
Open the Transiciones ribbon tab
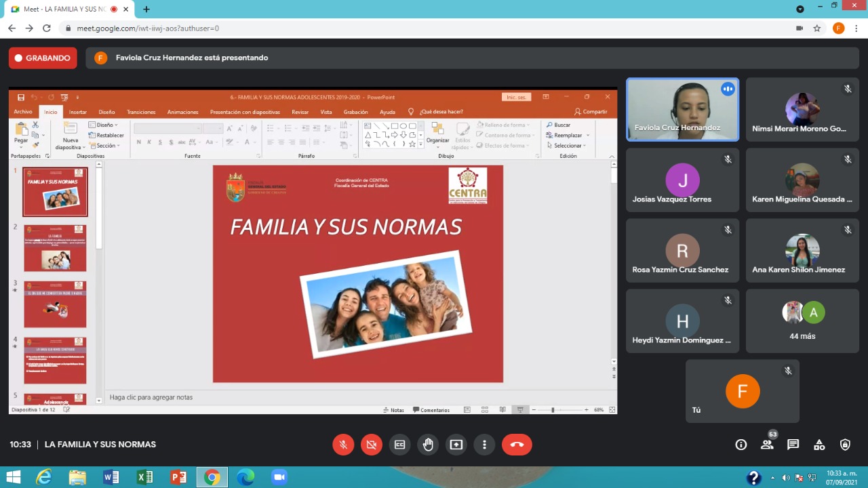(x=141, y=112)
